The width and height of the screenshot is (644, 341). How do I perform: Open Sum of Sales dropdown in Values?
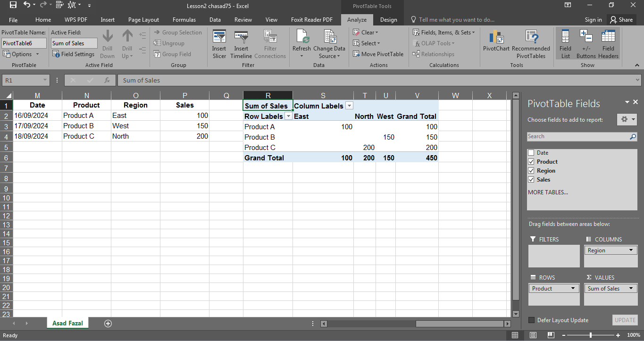coord(631,289)
